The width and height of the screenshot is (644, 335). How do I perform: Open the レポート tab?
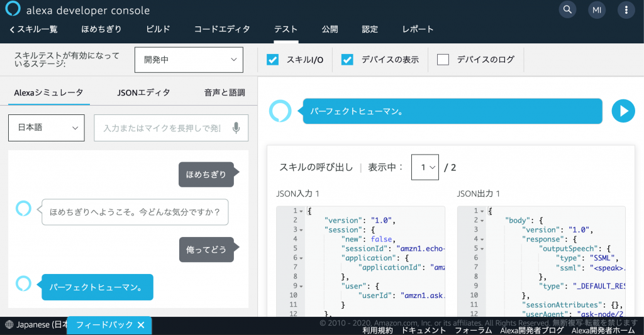pyautogui.click(x=418, y=29)
